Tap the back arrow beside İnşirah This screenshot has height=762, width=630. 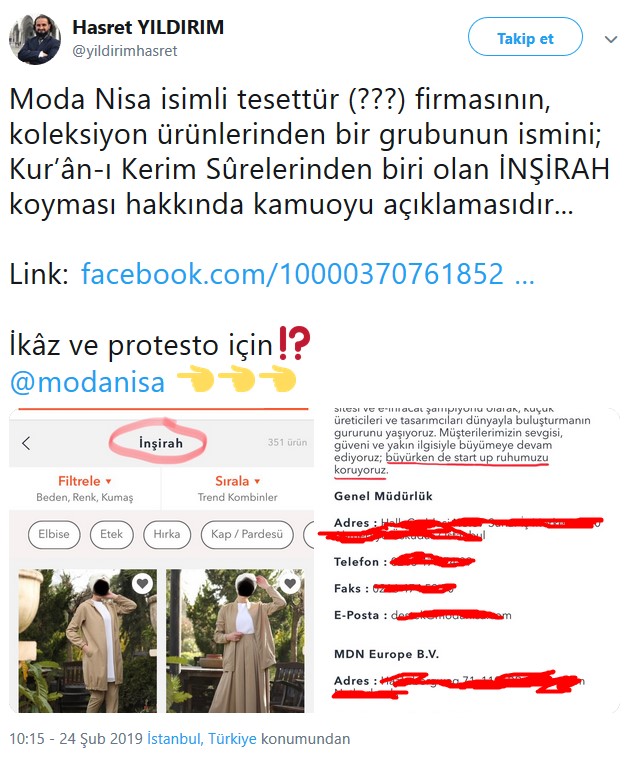coord(26,443)
